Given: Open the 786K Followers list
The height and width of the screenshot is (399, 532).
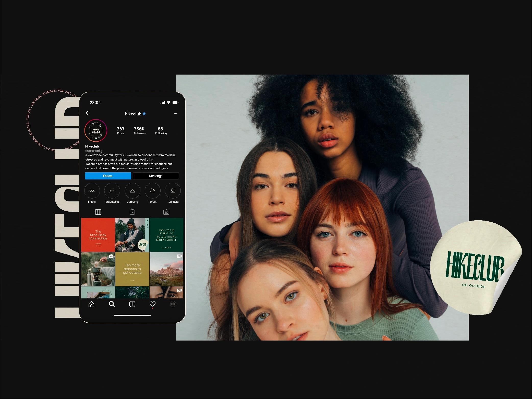Looking at the screenshot, I should tap(140, 130).
